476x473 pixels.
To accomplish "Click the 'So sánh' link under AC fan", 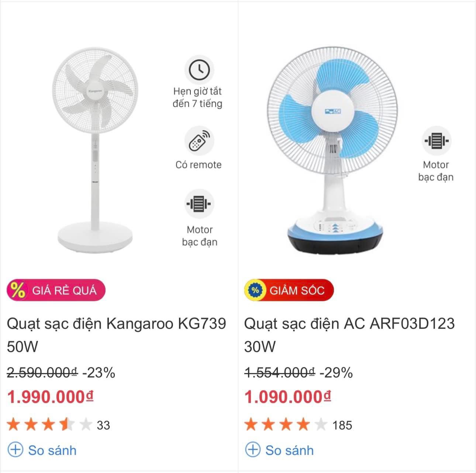I will pyautogui.click(x=290, y=450).
